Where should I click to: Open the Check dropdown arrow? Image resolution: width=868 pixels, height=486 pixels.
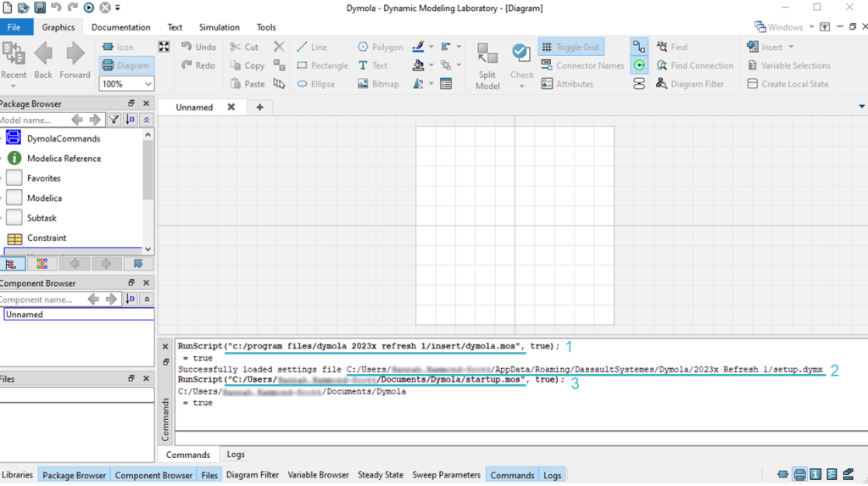click(x=521, y=86)
